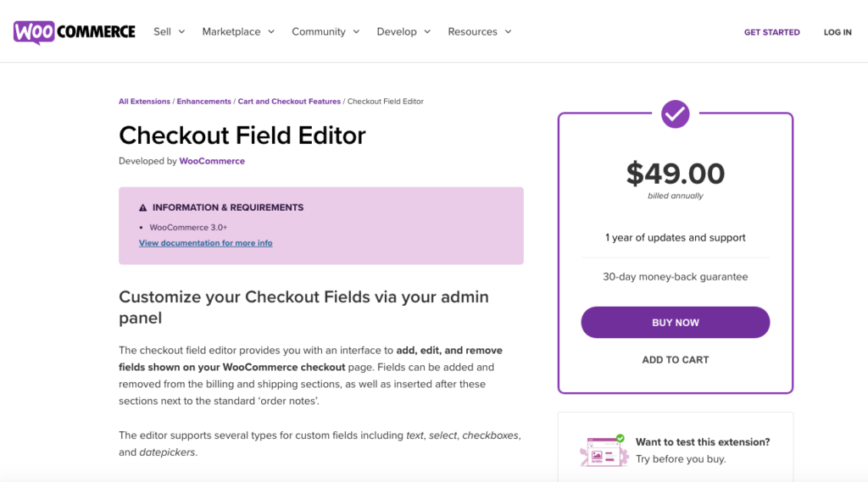This screenshot has height=482, width=868.
Task: Click the purple checkmark badge icon
Action: point(675,114)
